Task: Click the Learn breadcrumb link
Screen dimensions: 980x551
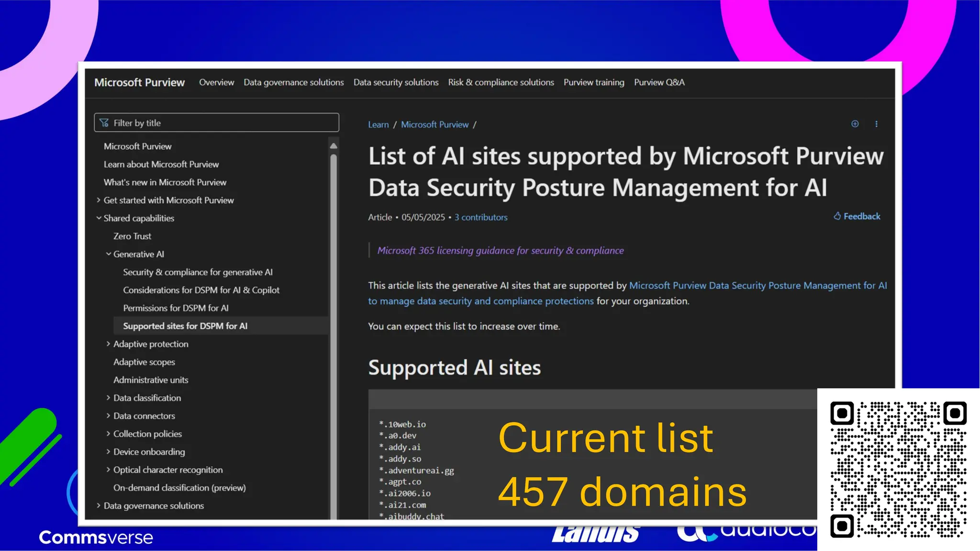Action: [378, 124]
